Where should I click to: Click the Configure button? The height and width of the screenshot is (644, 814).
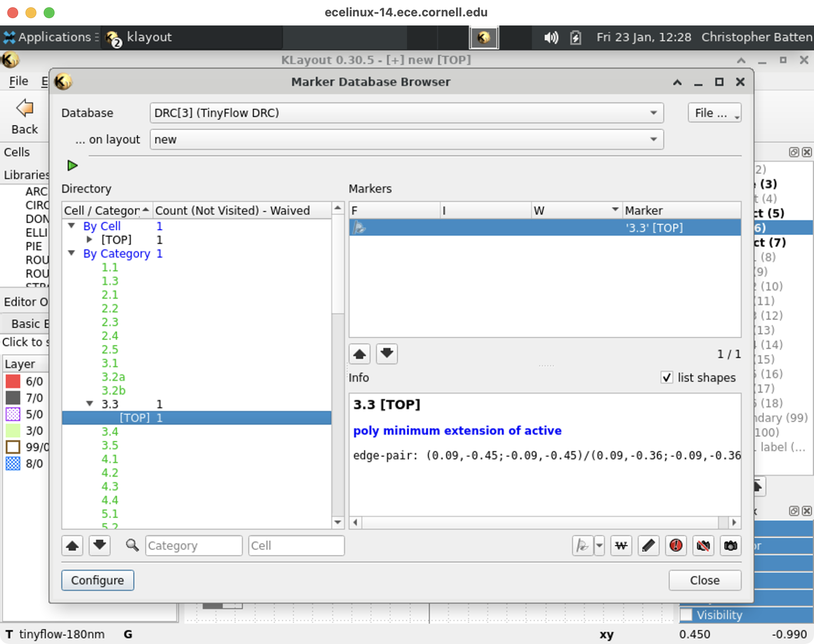[97, 580]
